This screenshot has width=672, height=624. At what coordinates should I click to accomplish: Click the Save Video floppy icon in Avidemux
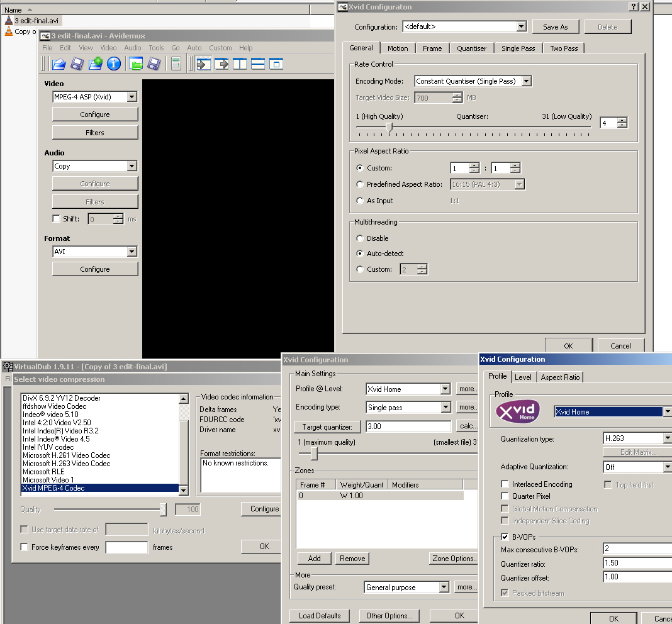(x=77, y=64)
